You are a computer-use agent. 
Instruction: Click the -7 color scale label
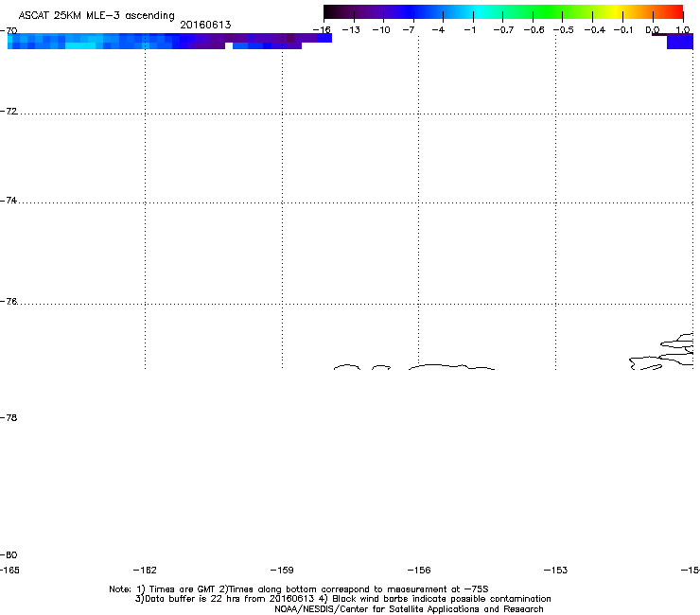click(409, 30)
